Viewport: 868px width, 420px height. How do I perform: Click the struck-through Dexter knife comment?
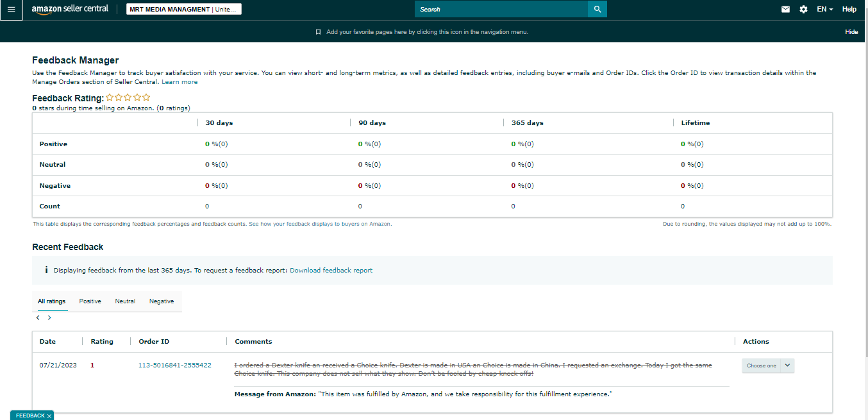coord(473,369)
